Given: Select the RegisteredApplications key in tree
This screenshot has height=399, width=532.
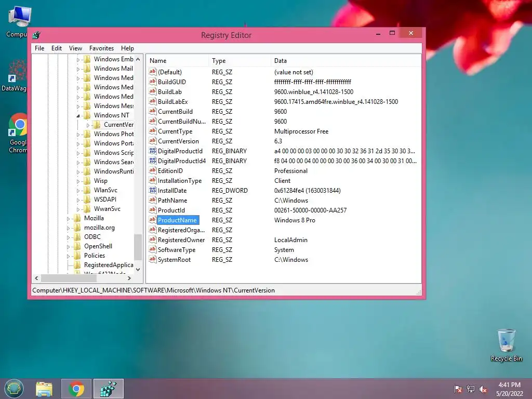Looking at the screenshot, I should click(x=109, y=264).
